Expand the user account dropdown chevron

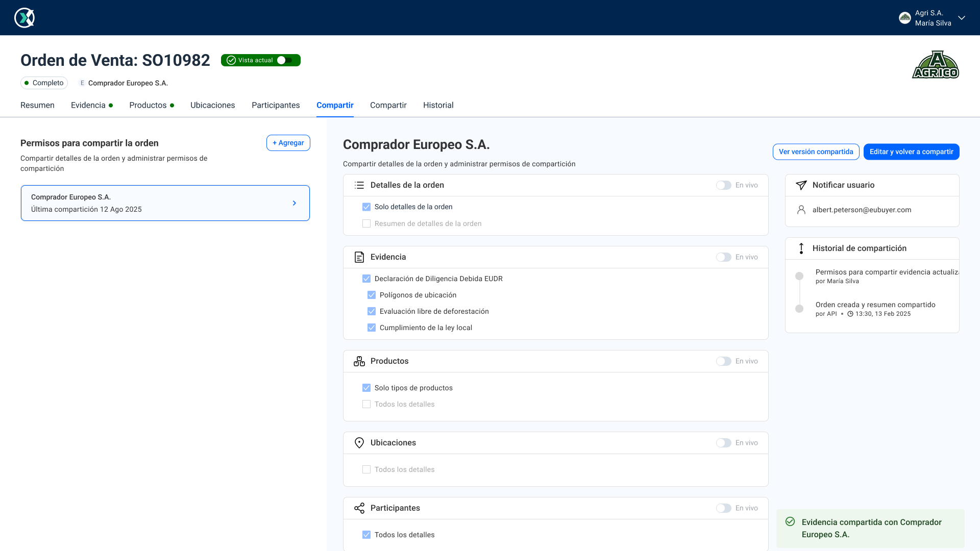tap(962, 18)
